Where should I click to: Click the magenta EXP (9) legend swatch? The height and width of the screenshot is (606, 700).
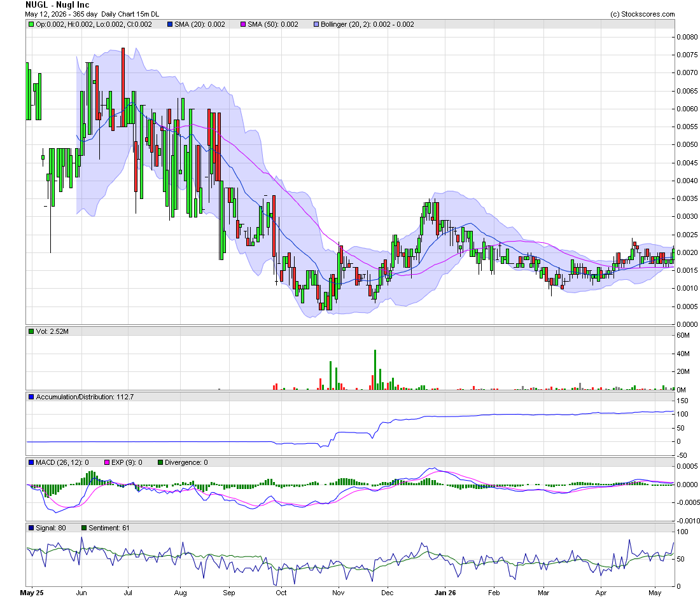[x=107, y=462]
